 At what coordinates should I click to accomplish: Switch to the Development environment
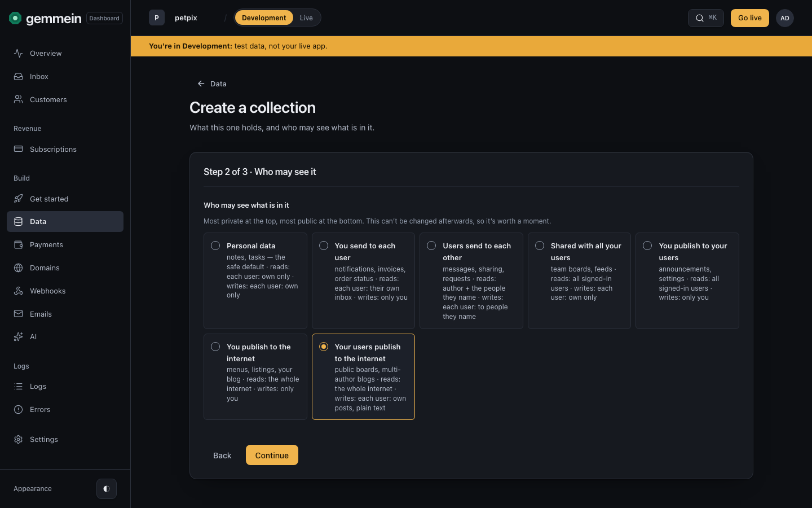coord(264,18)
